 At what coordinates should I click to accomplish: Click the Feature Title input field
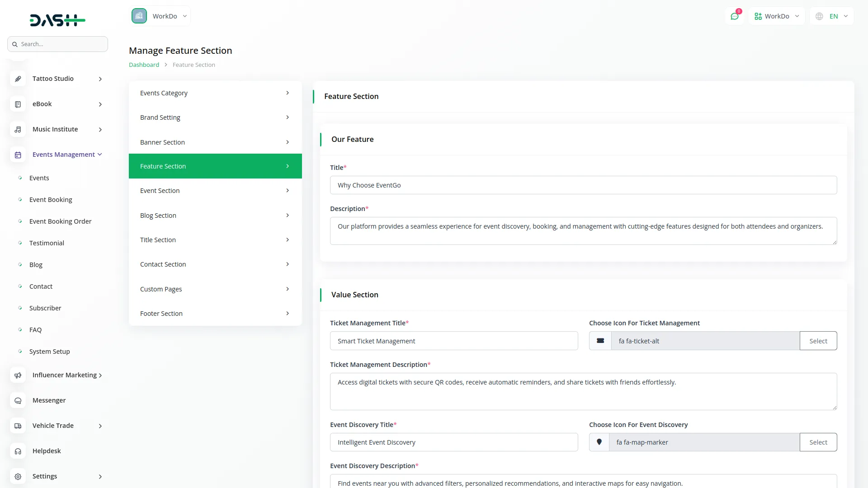coord(583,185)
